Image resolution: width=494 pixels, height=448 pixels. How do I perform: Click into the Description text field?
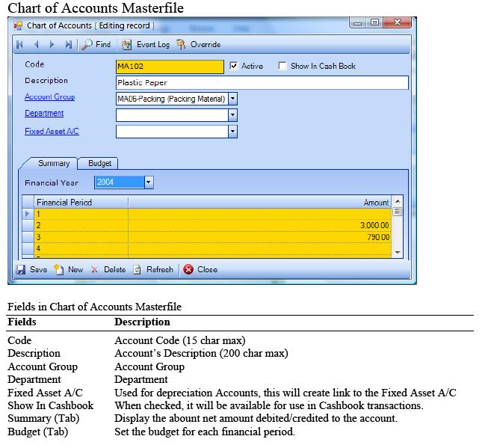click(262, 82)
